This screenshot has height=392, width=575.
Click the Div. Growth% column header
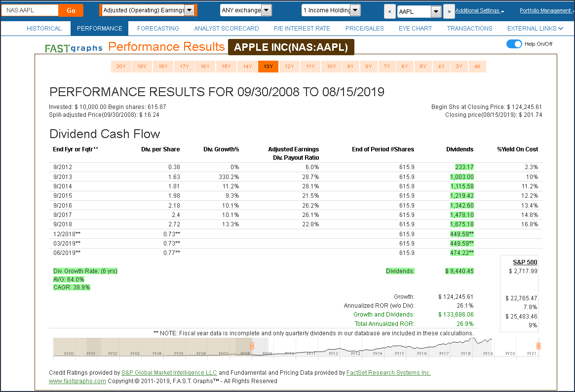[221, 149]
